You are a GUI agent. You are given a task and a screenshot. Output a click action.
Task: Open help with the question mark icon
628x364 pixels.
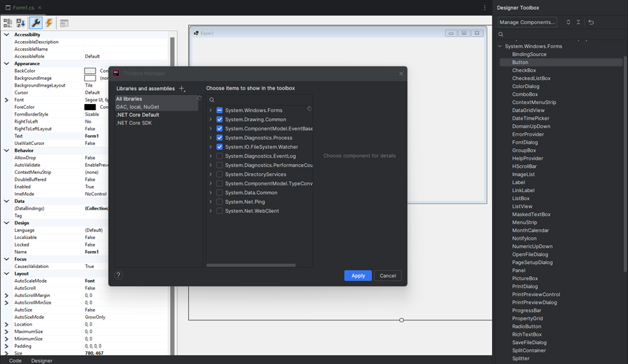pyautogui.click(x=118, y=275)
